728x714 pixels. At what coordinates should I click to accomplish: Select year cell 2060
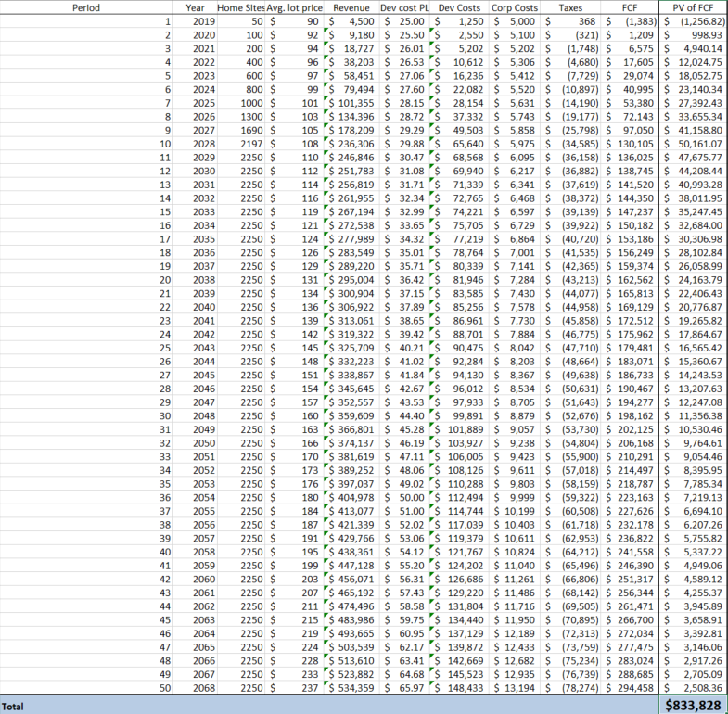[204, 580]
